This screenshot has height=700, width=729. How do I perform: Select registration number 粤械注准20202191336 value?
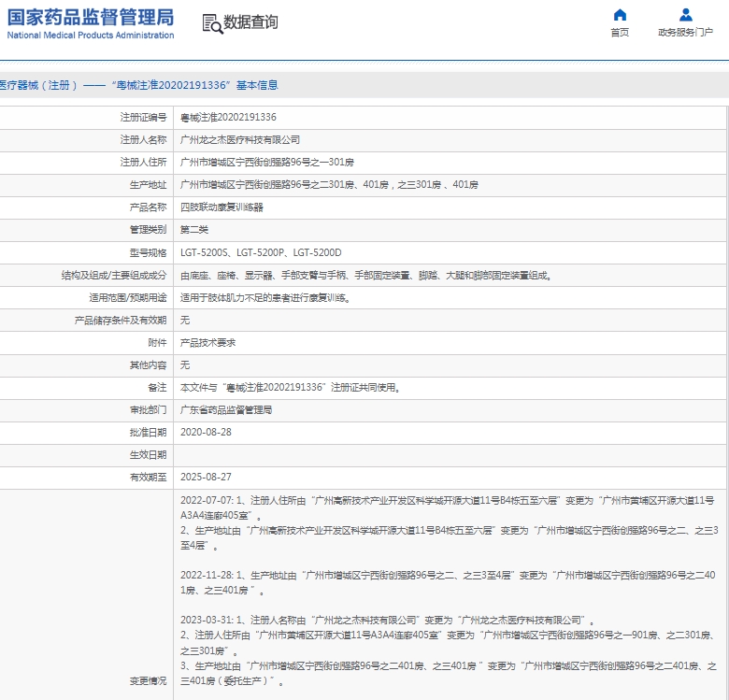228,117
